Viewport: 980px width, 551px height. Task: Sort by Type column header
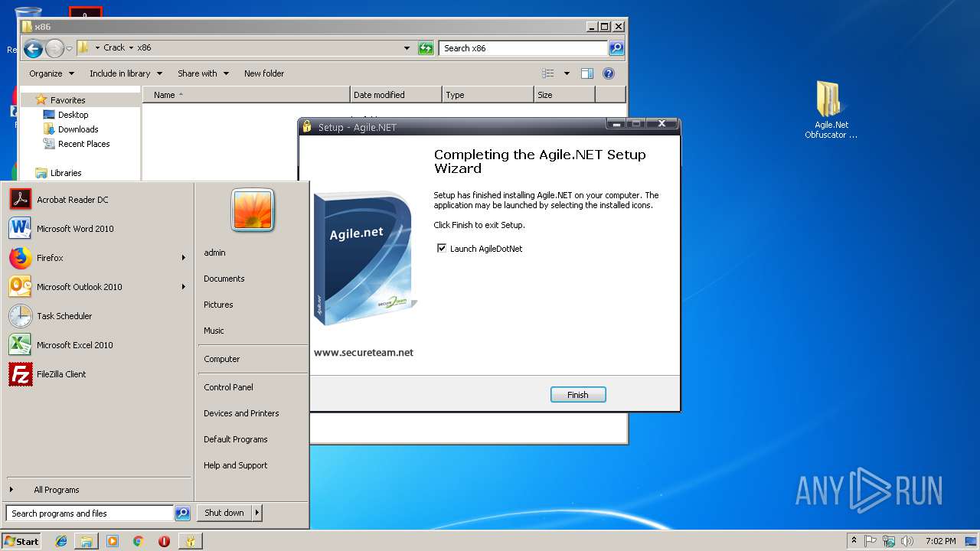[488, 95]
